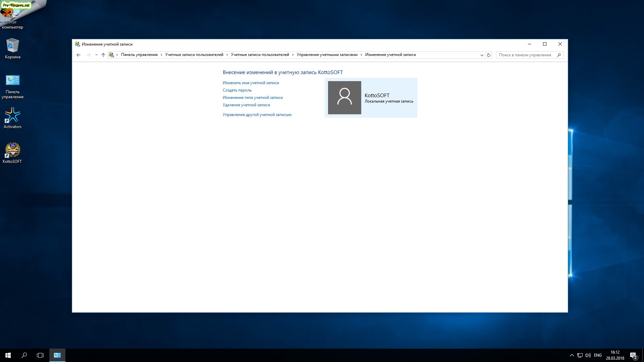Click the Refresh button in address bar

(x=489, y=55)
